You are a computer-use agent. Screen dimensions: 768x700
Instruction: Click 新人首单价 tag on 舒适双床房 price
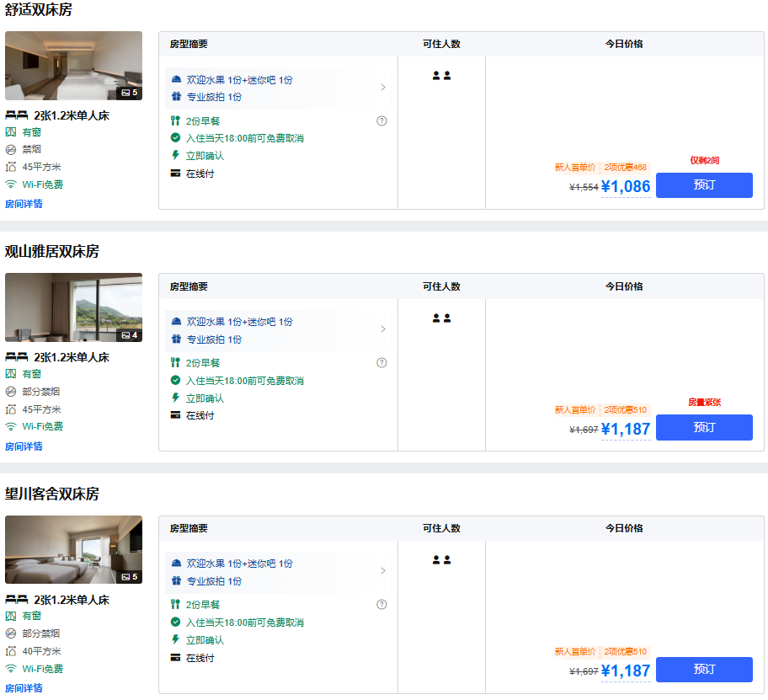574,168
